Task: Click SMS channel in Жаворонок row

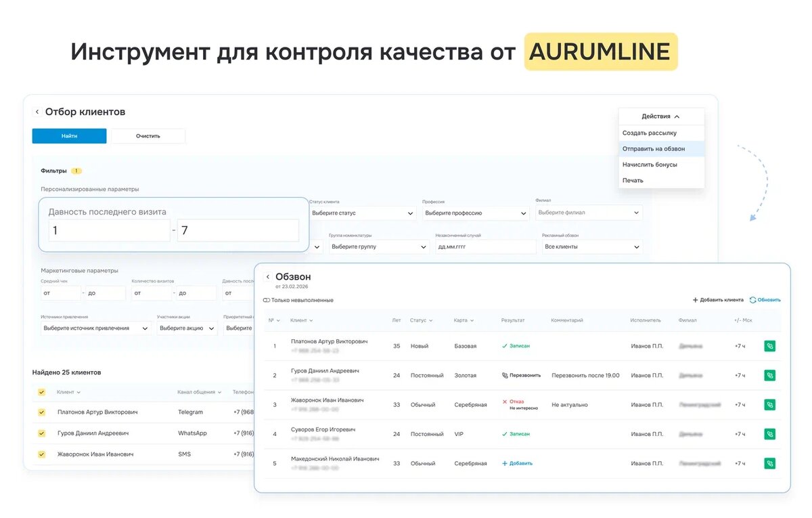Action: pos(184,454)
